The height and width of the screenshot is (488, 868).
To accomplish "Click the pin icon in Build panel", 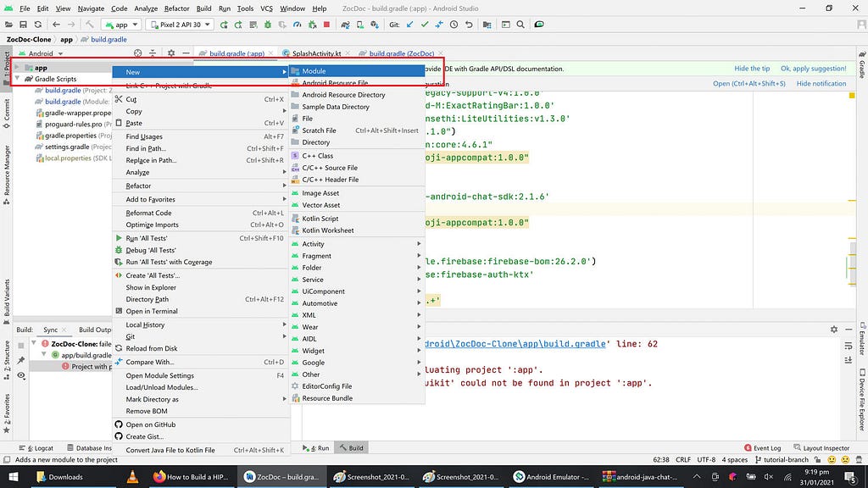I will (21, 360).
